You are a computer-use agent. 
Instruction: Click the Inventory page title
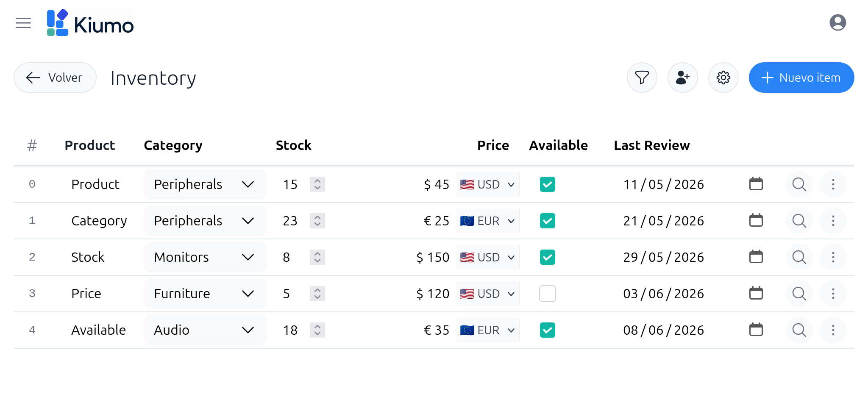(153, 78)
